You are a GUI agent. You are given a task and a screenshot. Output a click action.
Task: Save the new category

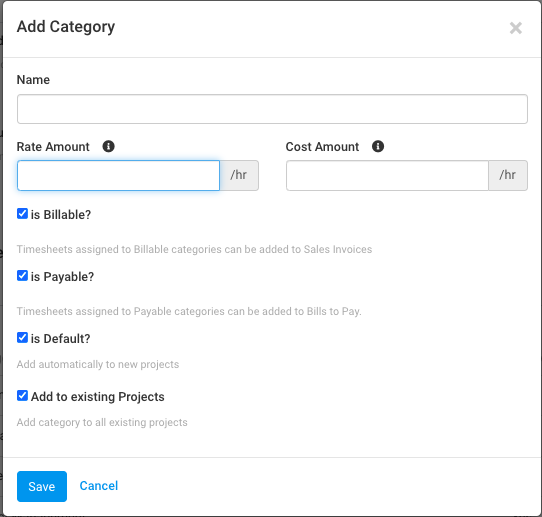coord(42,486)
